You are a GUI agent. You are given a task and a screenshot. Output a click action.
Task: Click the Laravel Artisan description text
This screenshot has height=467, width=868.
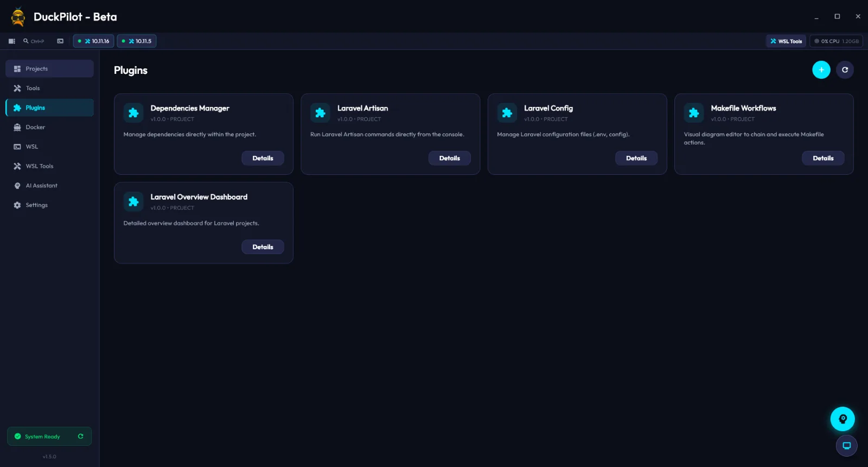click(x=387, y=135)
